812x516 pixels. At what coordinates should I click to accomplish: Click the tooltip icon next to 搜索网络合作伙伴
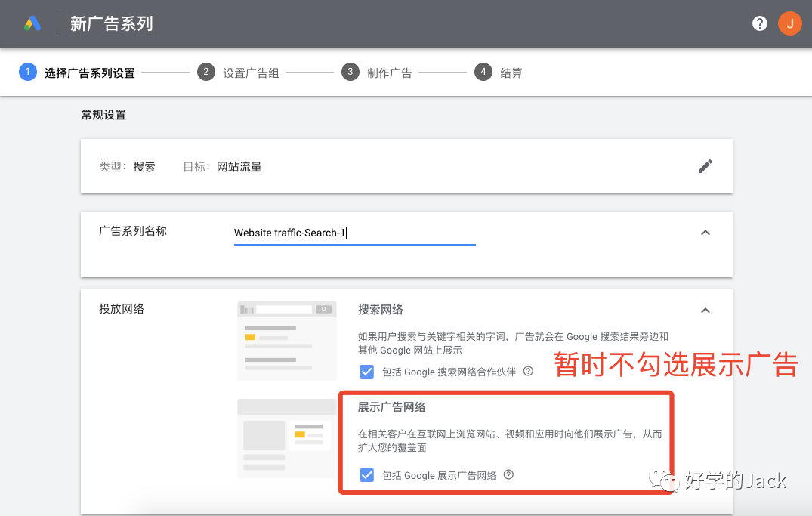click(528, 371)
